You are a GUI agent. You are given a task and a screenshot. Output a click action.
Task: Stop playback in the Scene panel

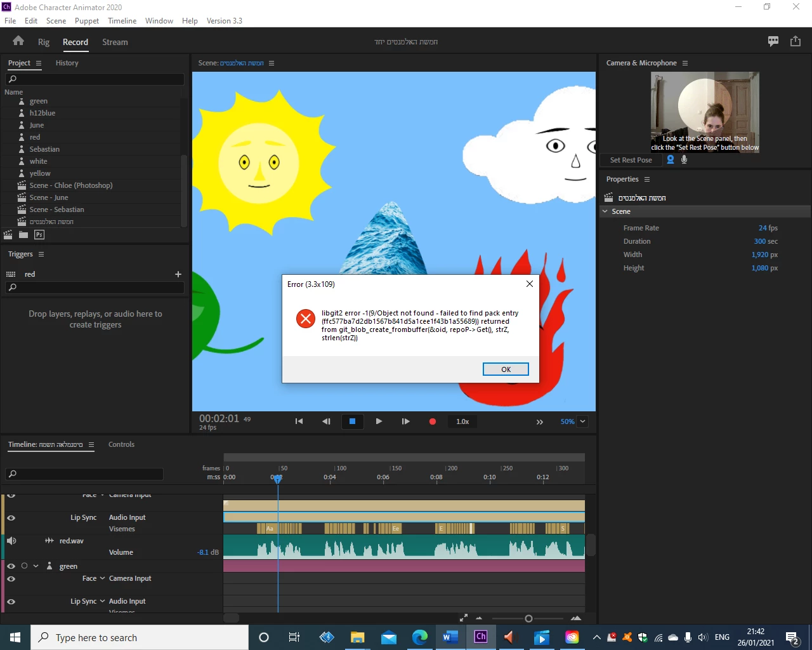(x=353, y=421)
